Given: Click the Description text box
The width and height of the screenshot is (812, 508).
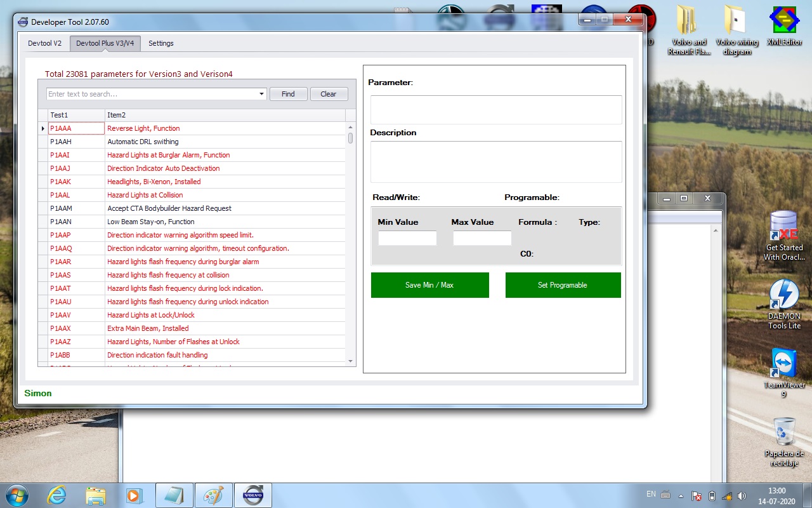Looking at the screenshot, I should [x=496, y=162].
